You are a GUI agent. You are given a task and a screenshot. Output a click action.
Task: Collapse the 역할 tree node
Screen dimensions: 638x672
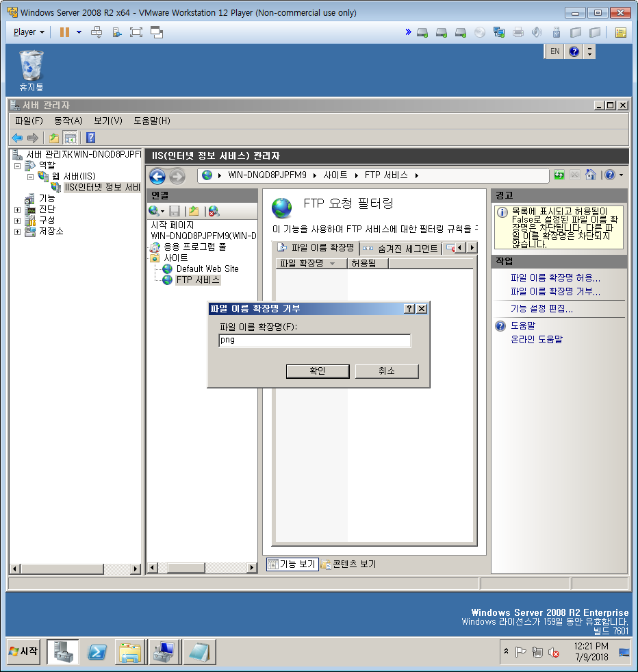click(18, 166)
